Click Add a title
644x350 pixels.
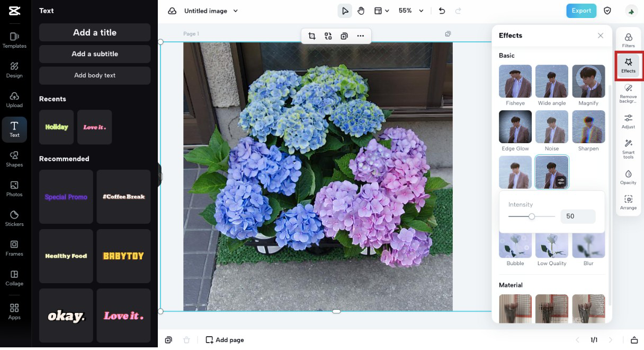[95, 32]
